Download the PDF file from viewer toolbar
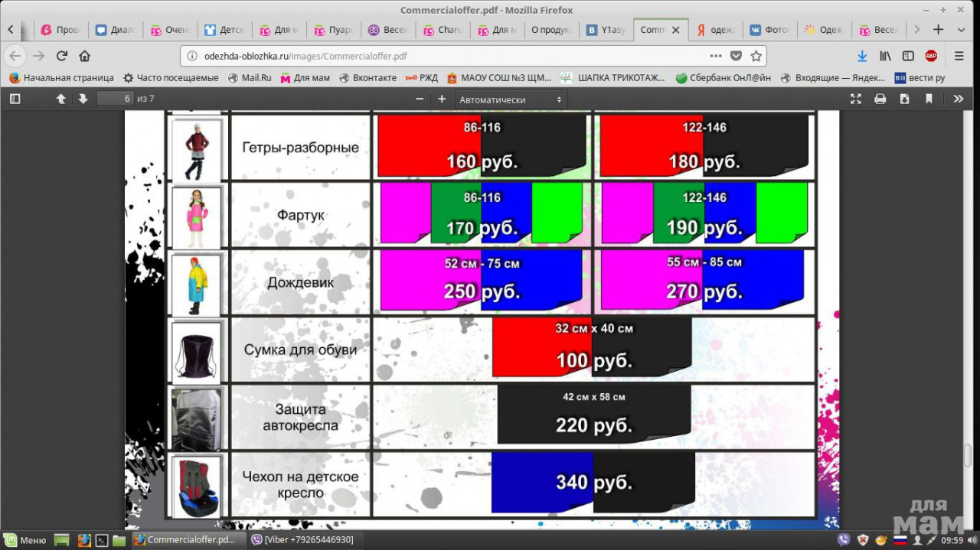The image size is (980, 550). (x=904, y=99)
